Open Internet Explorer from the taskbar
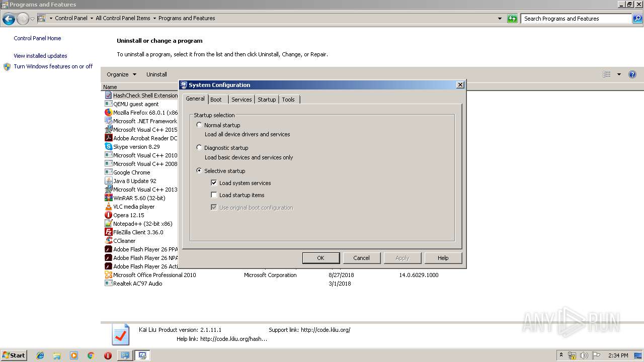The height and width of the screenshot is (362, 644). (x=40, y=355)
